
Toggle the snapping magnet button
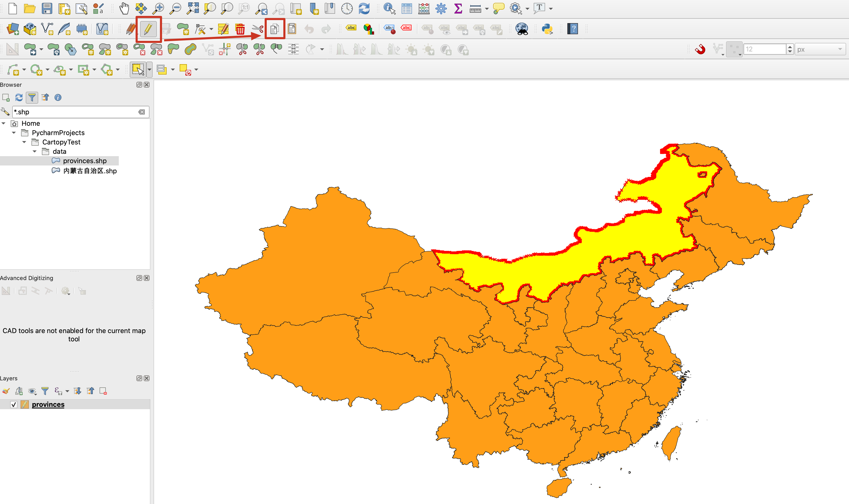pyautogui.click(x=700, y=50)
